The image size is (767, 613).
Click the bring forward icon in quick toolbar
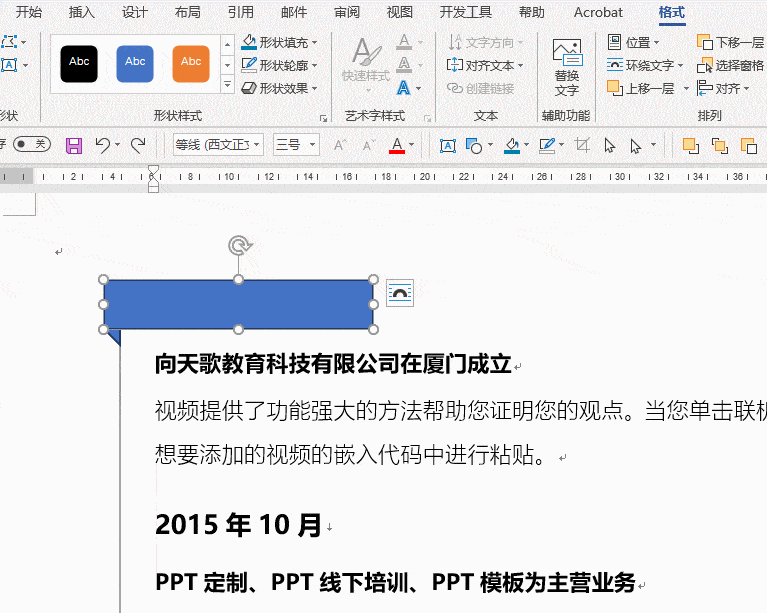691,145
